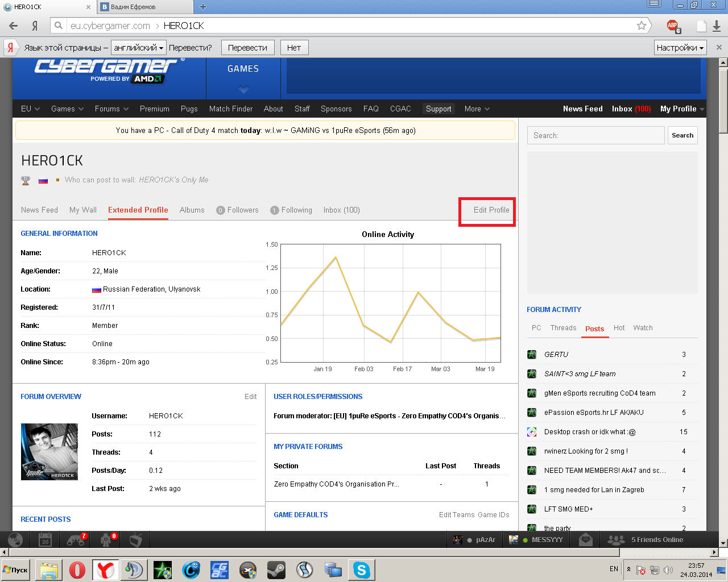This screenshot has height=582, width=728.
Task: Click the volume speaker icon in system tray
Action: 668,570
